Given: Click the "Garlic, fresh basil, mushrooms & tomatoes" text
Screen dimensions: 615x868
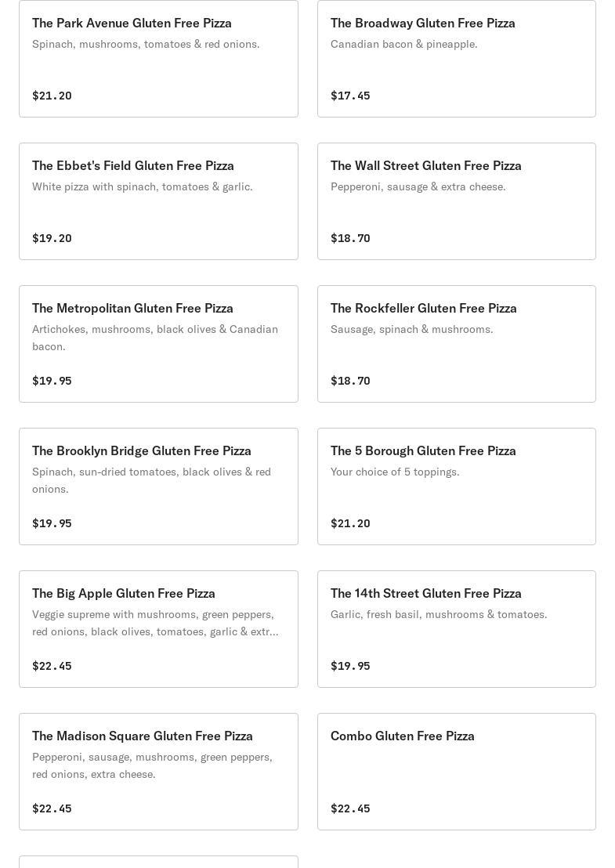Looking at the screenshot, I should pyautogui.click(x=439, y=614).
